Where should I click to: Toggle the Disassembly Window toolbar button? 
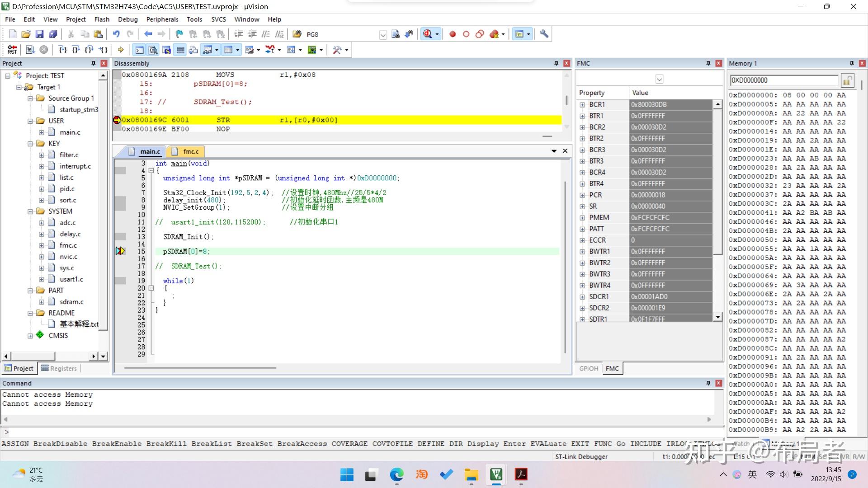153,50
